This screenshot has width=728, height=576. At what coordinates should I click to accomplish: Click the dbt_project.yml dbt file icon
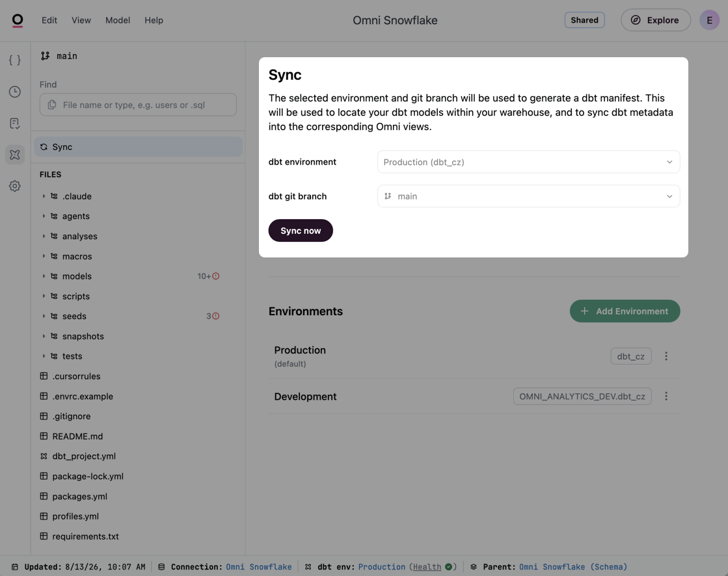44,456
